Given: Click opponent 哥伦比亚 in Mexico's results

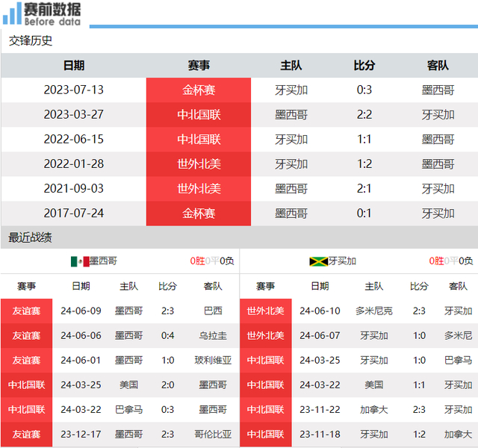Looking at the screenshot, I should (x=213, y=435).
